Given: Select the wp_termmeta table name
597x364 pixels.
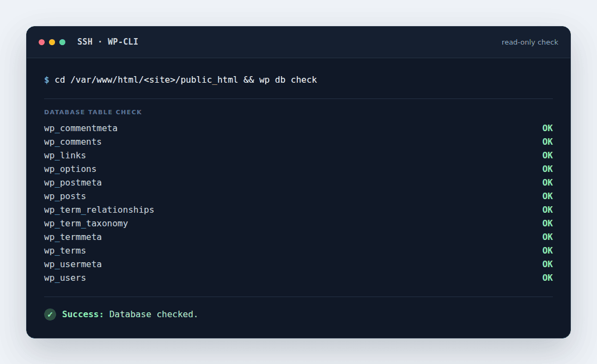Looking at the screenshot, I should (x=73, y=237).
